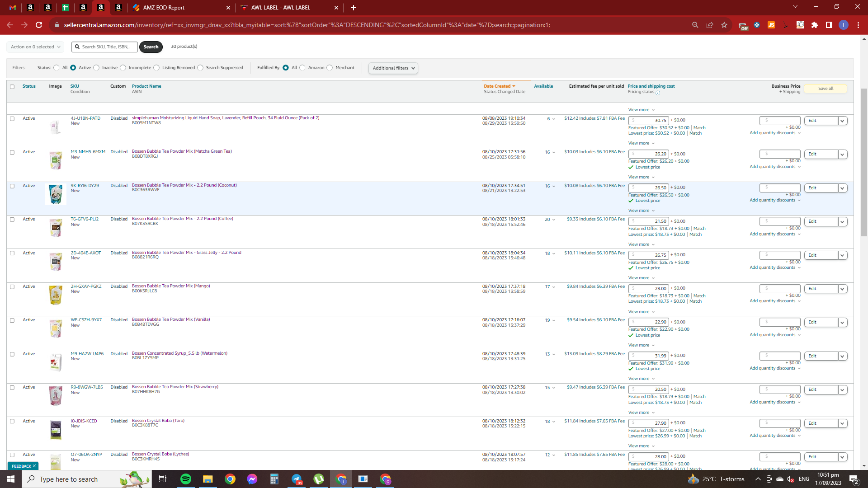Click the Search button
This screenshot has width=868, height=488.
pos(151,47)
